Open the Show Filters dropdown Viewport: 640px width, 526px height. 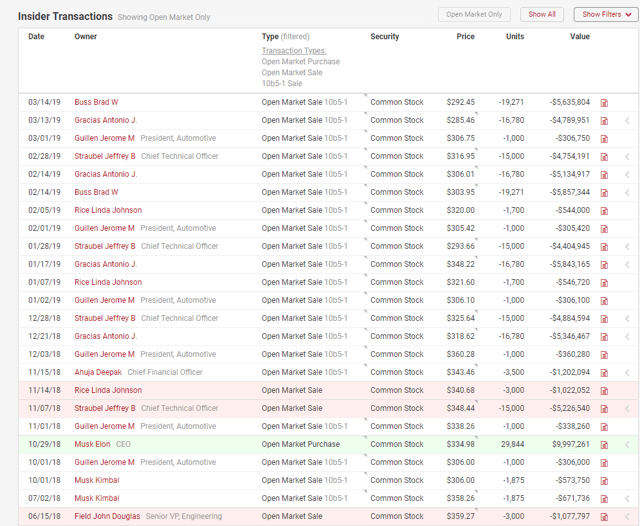tap(606, 14)
